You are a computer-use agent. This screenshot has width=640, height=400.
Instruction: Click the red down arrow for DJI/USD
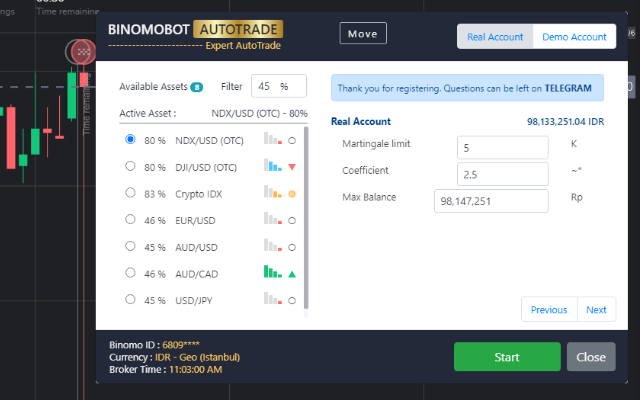point(292,167)
